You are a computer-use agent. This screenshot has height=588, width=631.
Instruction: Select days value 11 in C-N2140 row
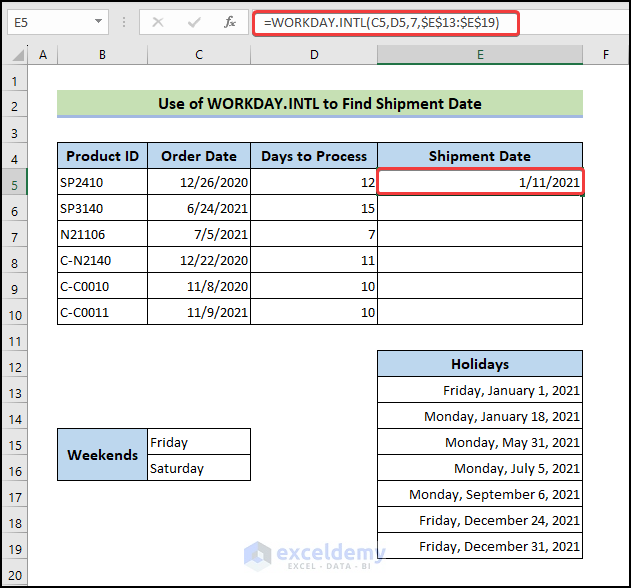pos(314,260)
